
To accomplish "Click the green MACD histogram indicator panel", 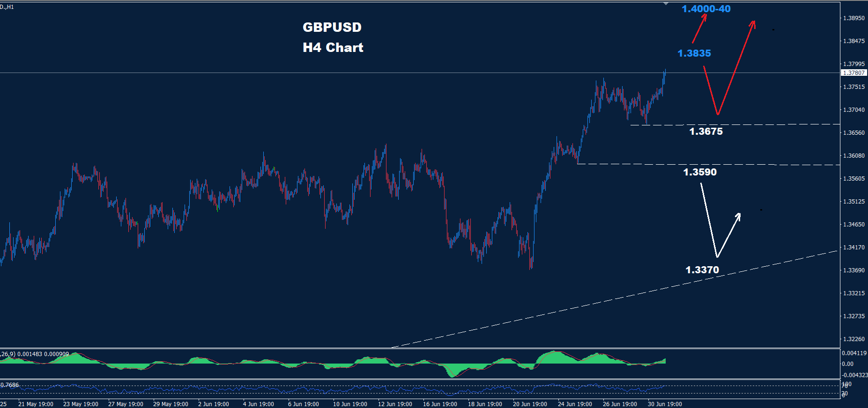I will click(328, 364).
